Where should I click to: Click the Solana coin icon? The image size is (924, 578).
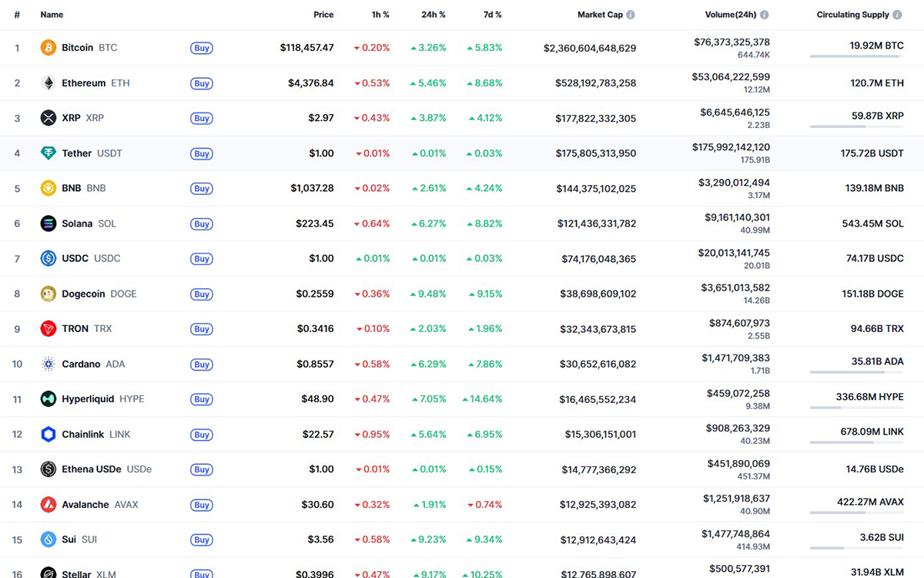pos(47,223)
